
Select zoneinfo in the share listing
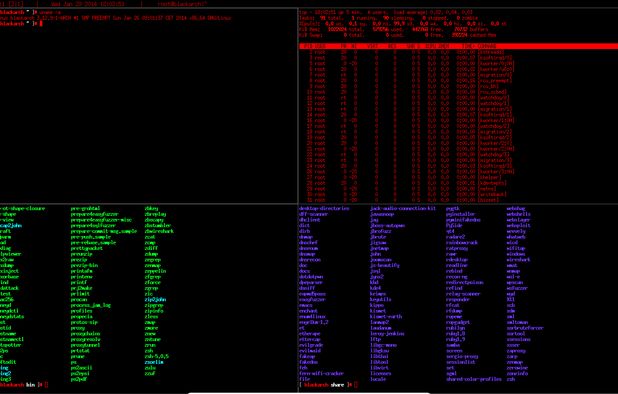(517, 374)
